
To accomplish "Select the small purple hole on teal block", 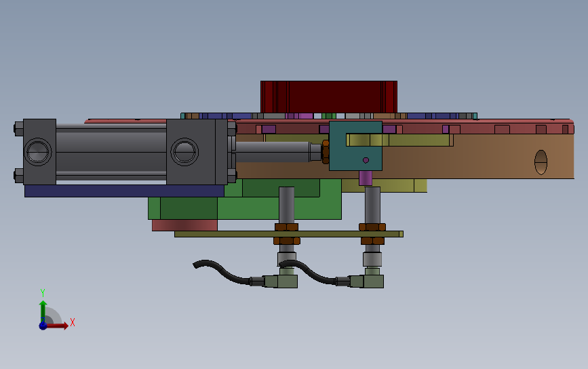I will (366, 160).
